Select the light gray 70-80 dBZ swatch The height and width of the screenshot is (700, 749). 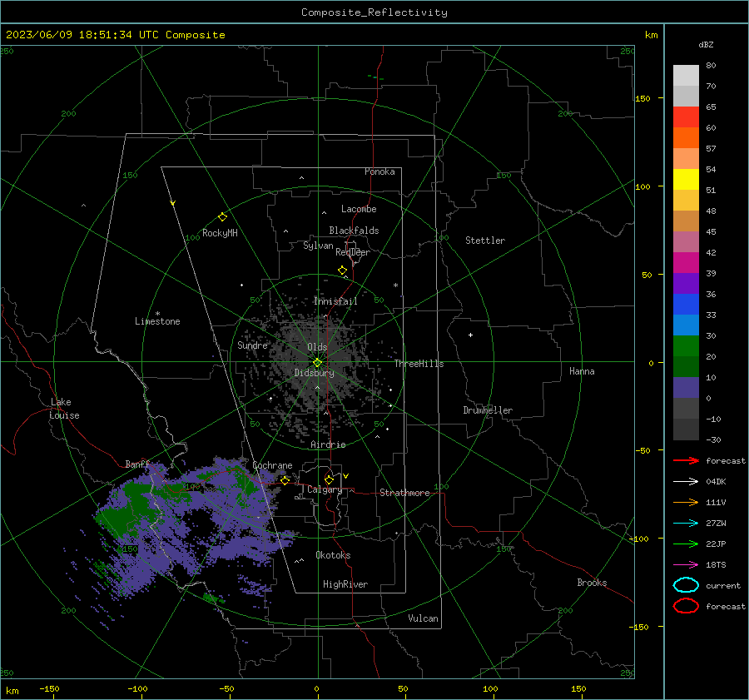(686, 75)
